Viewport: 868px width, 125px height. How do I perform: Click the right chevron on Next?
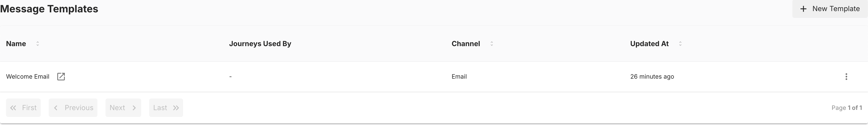pos(134,108)
